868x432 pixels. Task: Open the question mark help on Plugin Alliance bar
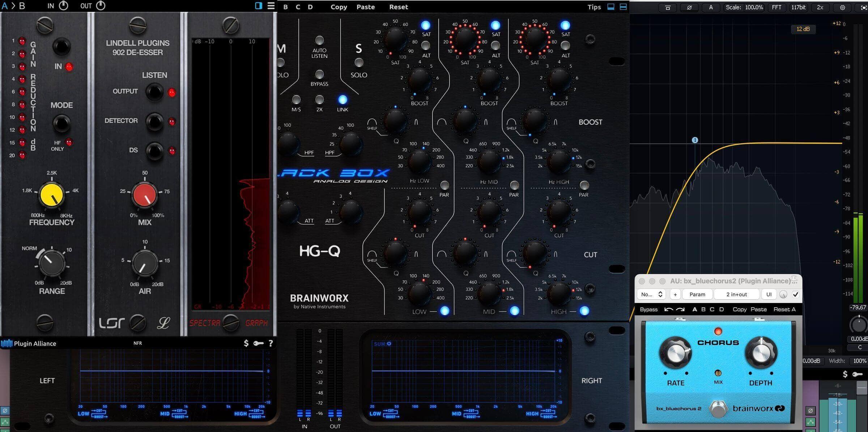tap(271, 343)
